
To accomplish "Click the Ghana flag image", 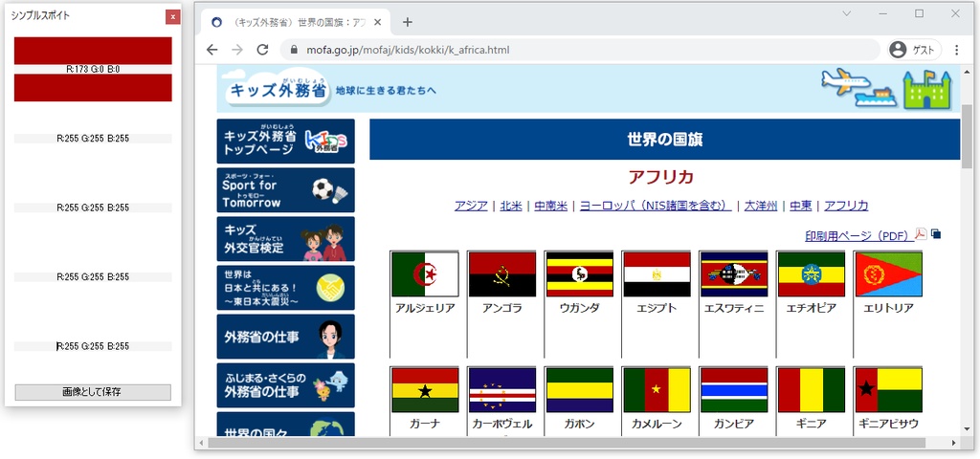I will click(425, 390).
